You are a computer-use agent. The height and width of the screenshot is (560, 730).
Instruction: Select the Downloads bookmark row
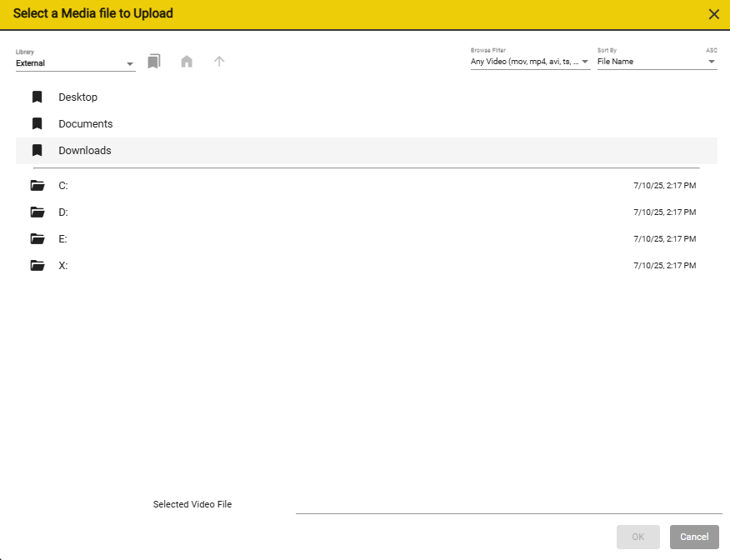[x=367, y=150]
